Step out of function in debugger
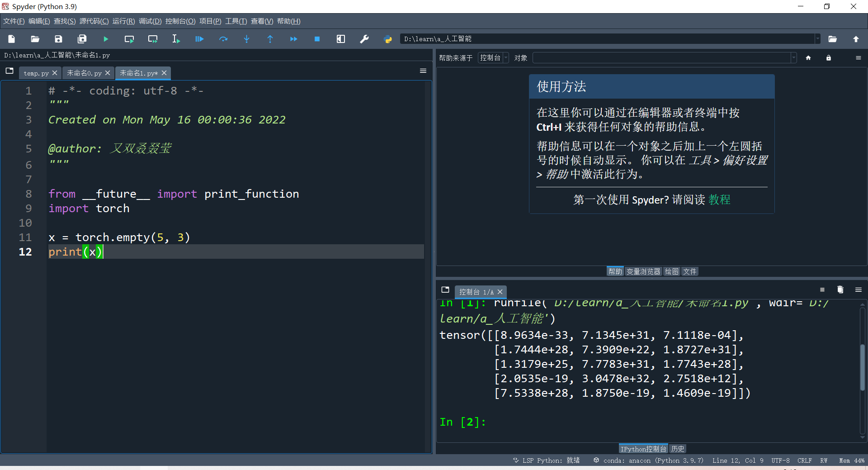The image size is (868, 470). pos(270,39)
